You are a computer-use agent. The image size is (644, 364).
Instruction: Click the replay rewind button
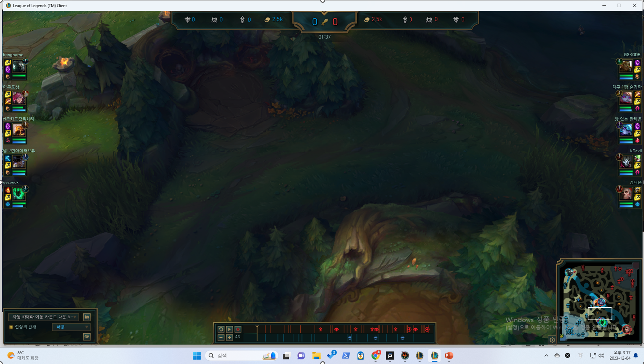point(221,329)
